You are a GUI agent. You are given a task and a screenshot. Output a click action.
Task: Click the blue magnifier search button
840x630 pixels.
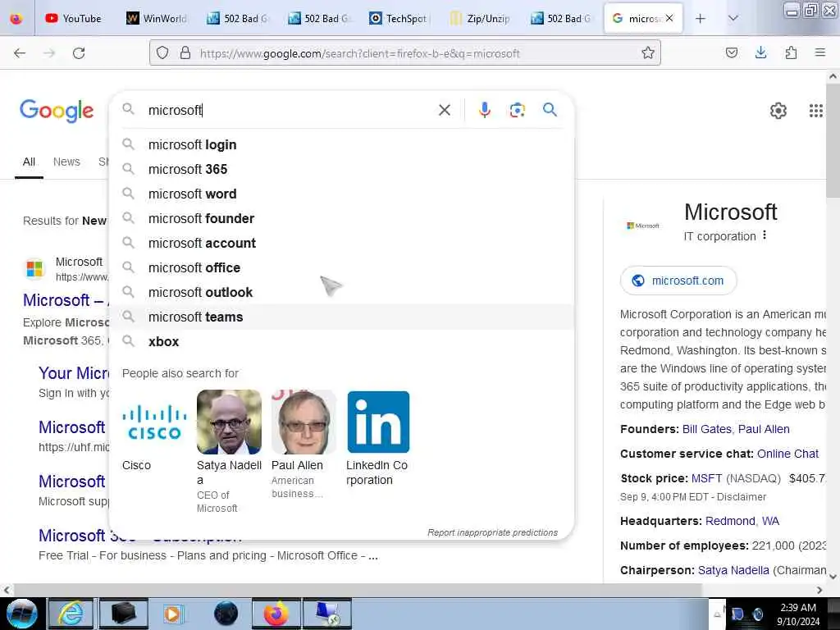(550, 110)
